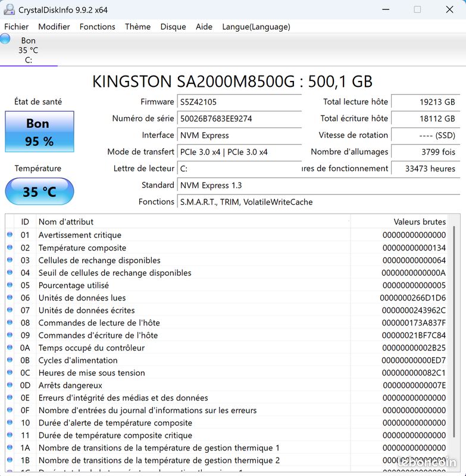Select the C: drive tab showing Bon 35 °C
466x476 pixels.
29,50
